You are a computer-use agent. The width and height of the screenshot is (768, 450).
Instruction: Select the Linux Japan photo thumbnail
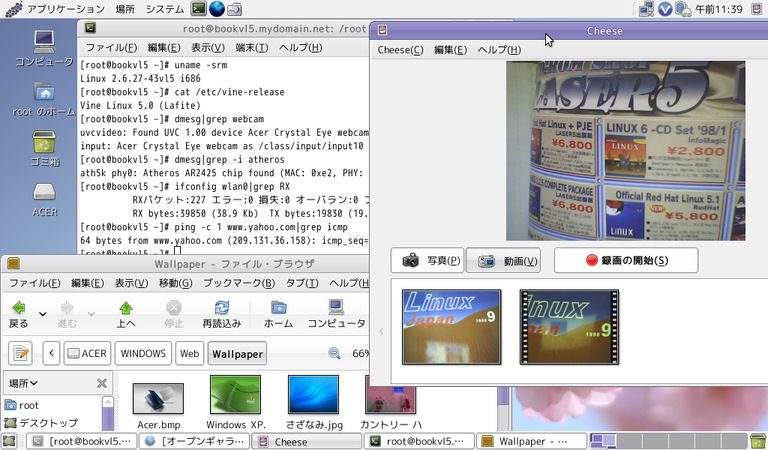click(x=452, y=327)
